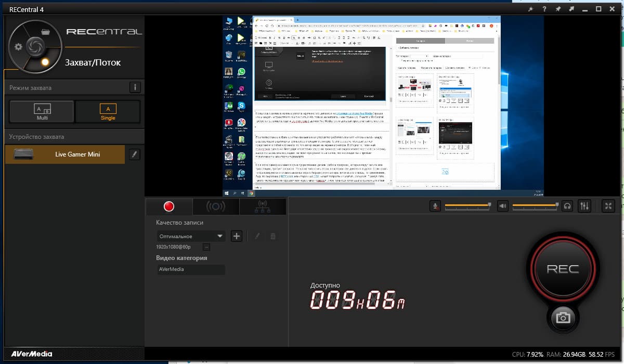Screen dimensions: 624x364
Task: Open the recordings folder icon
Action: pos(45,32)
